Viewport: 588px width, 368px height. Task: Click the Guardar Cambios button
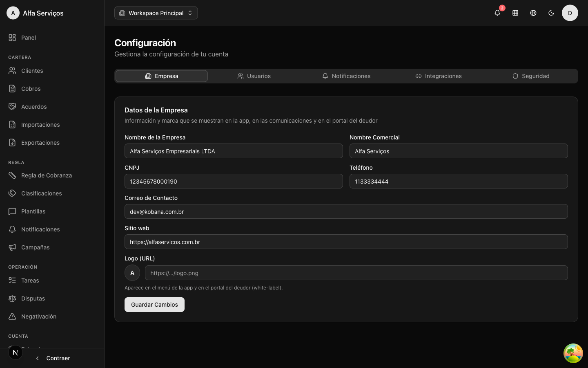(154, 305)
